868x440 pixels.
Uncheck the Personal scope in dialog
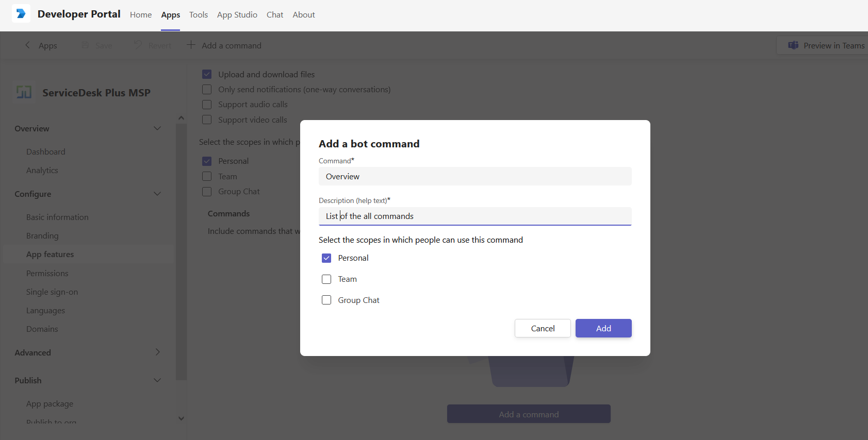[x=326, y=258]
